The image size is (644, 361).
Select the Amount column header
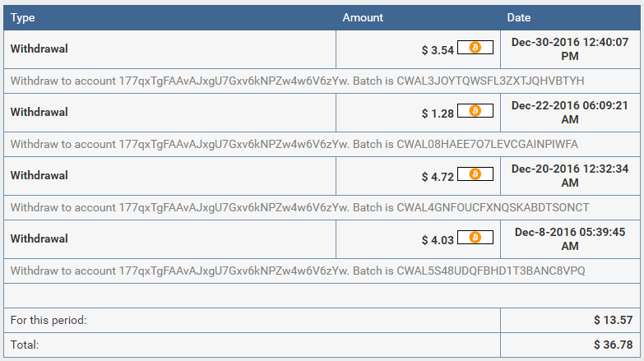point(363,17)
